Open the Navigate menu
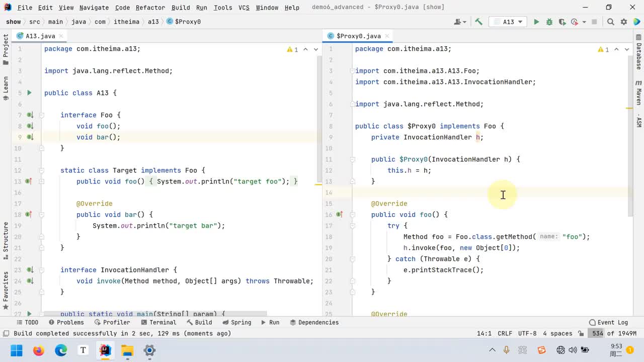The height and width of the screenshot is (362, 644). coord(94,8)
